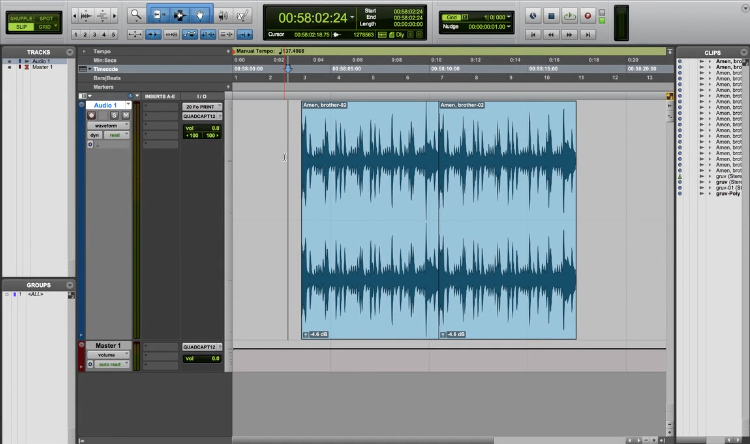Image resolution: width=750 pixels, height=444 pixels.
Task: Select the Scrubber speaker tool
Action: [x=222, y=16]
